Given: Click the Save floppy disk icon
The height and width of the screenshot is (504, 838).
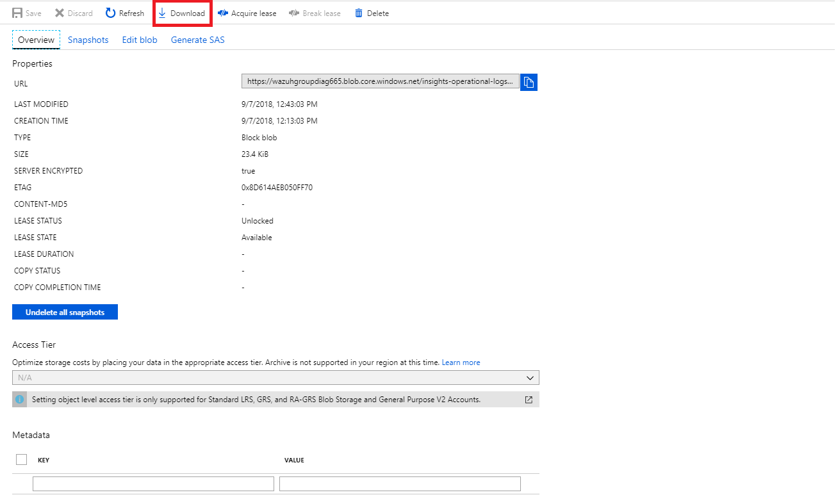Looking at the screenshot, I should tap(17, 13).
